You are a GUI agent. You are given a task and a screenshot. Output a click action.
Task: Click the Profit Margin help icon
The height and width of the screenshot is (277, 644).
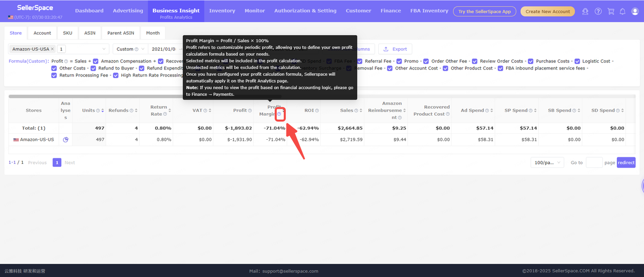point(279,114)
